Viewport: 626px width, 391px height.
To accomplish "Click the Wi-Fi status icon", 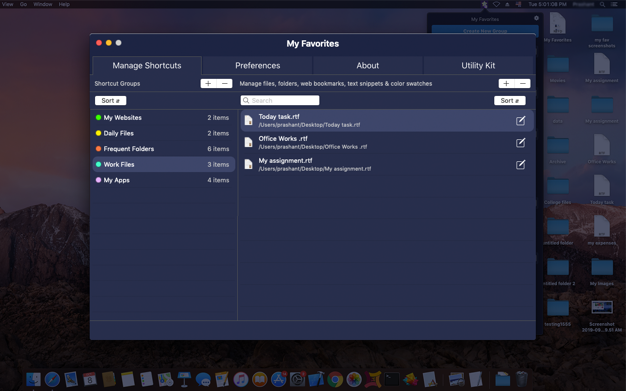I will point(496,4).
